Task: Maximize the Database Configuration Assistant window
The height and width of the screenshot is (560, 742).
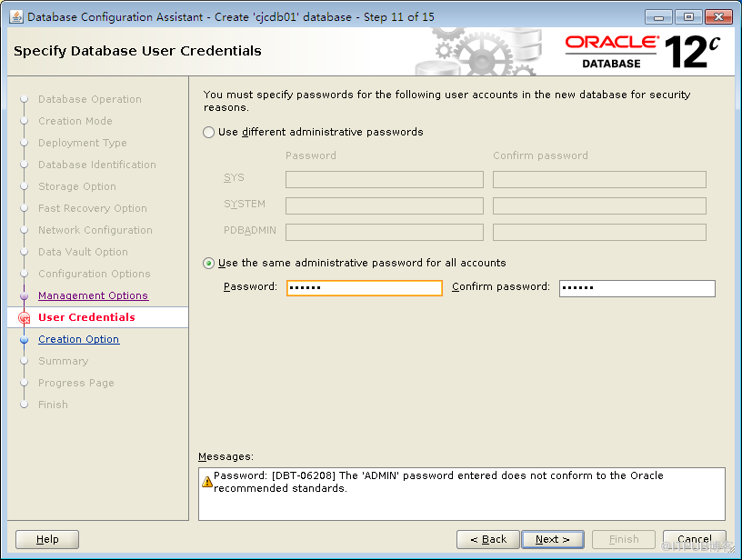Action: click(688, 17)
